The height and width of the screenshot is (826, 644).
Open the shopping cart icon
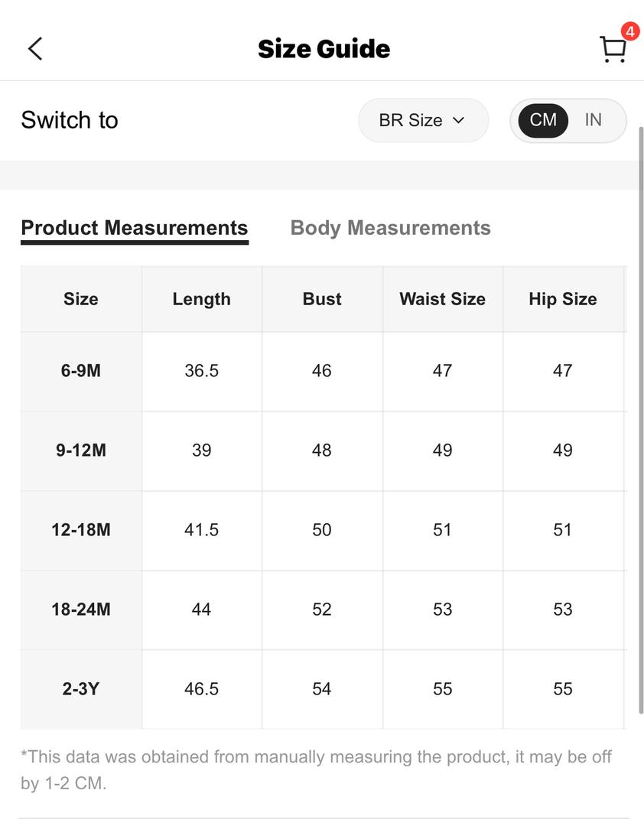613,50
